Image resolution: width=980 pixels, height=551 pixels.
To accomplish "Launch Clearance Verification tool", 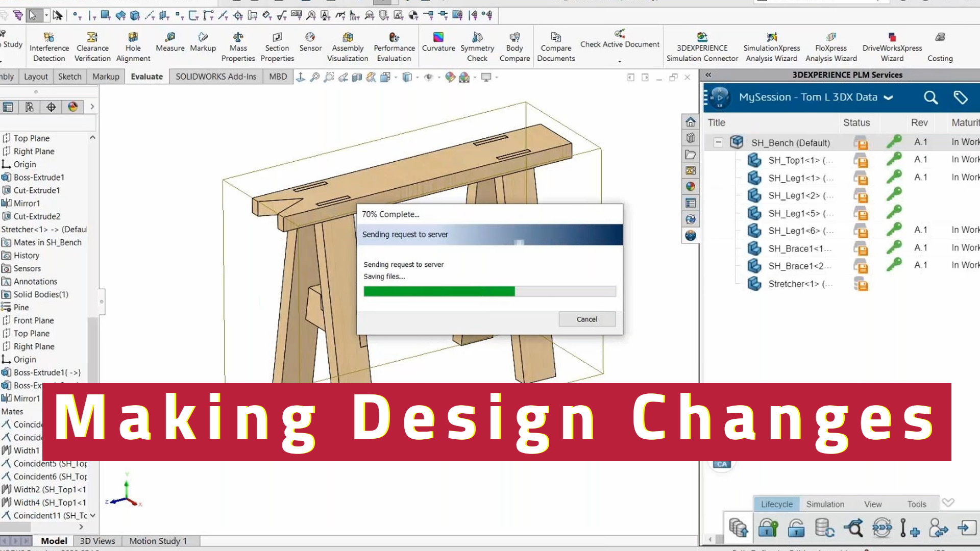I will pyautogui.click(x=92, y=47).
